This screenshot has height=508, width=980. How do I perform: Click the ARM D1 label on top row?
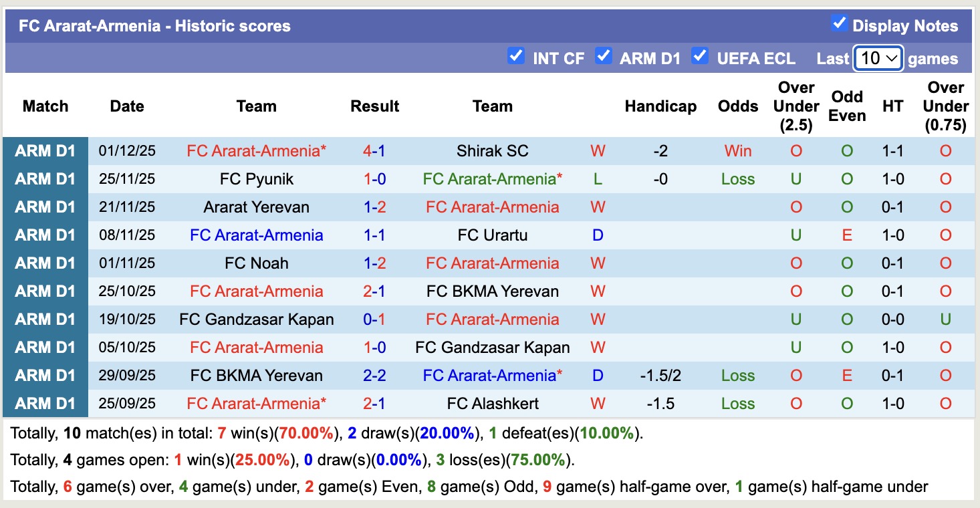click(45, 150)
